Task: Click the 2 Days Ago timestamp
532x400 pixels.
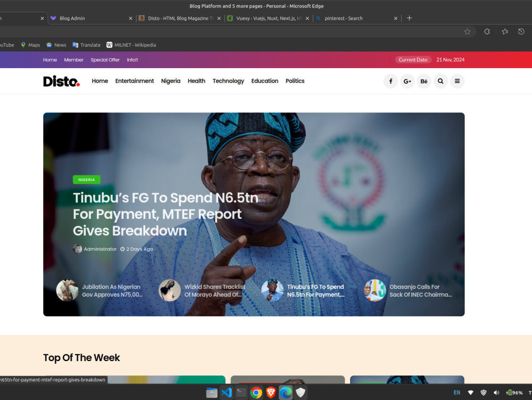Action: click(x=136, y=249)
